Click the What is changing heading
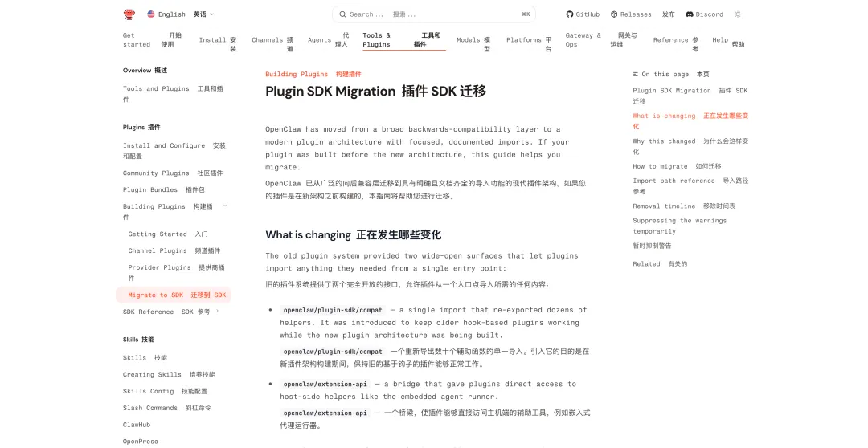This screenshot has height=448, width=868. click(353, 235)
